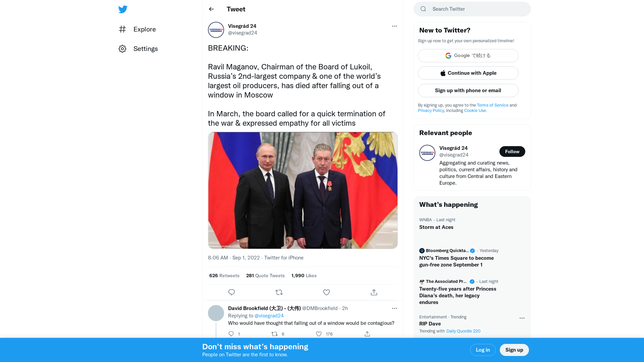Open the tweet's photo of Putin and Maganov

click(x=303, y=190)
